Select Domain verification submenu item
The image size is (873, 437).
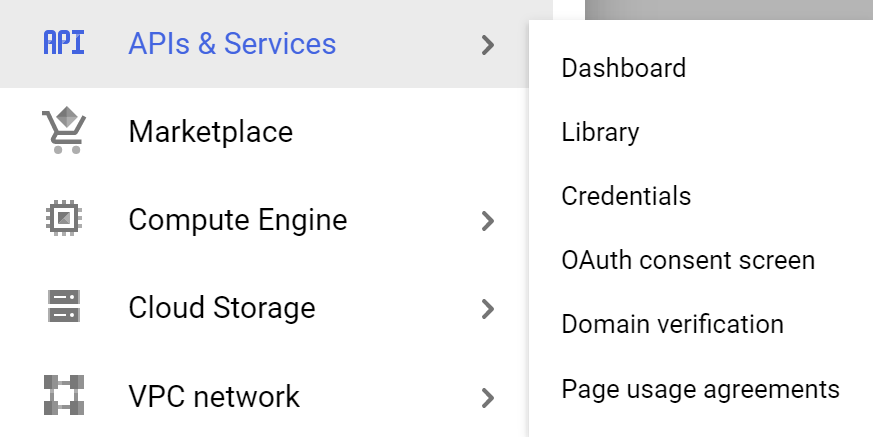673,324
